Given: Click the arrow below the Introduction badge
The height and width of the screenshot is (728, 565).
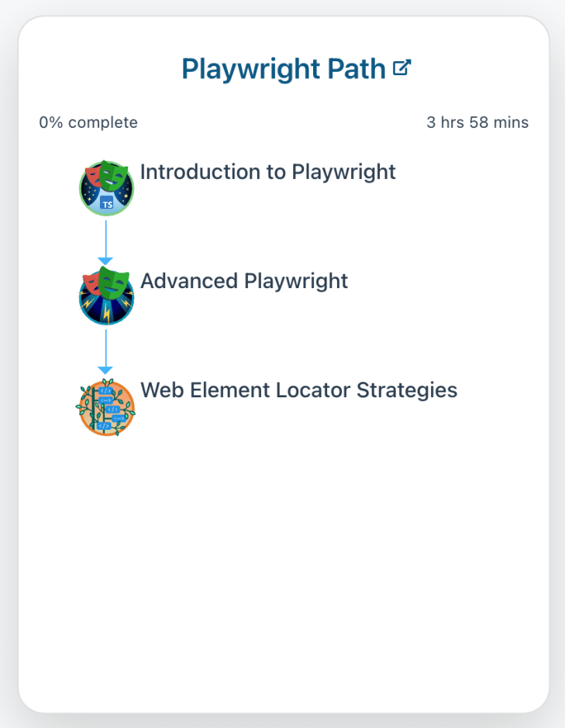Looking at the screenshot, I should [x=105, y=241].
